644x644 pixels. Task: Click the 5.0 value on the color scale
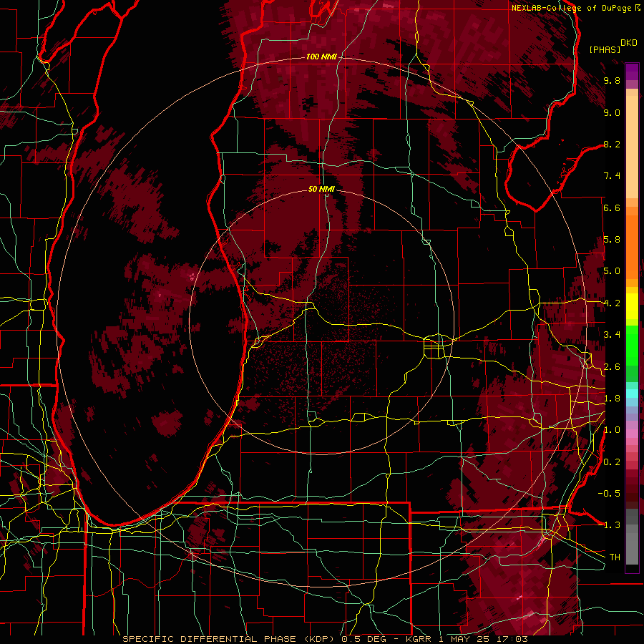[x=612, y=271]
